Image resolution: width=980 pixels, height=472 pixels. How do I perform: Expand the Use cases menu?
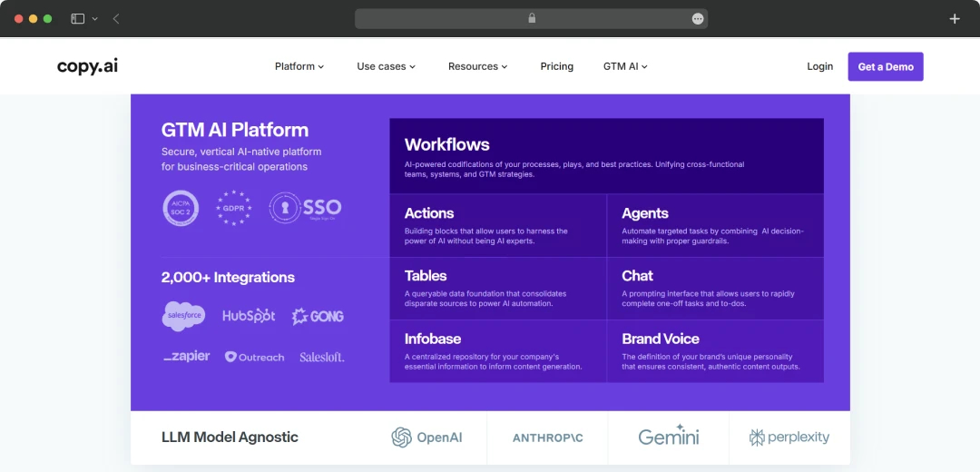click(387, 66)
